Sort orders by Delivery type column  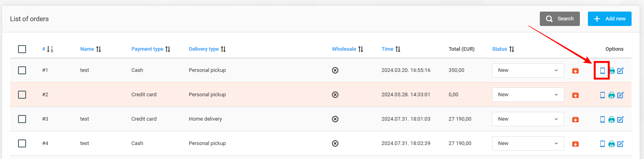[207, 49]
